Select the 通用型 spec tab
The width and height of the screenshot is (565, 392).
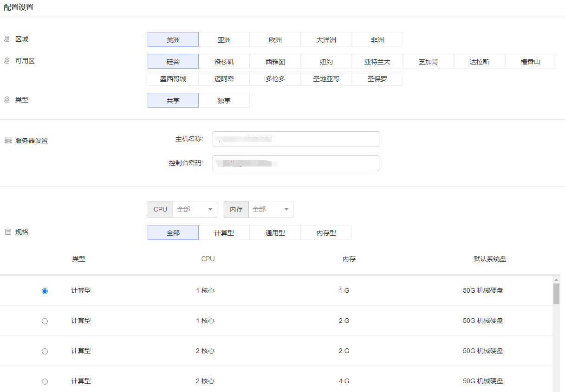(275, 233)
